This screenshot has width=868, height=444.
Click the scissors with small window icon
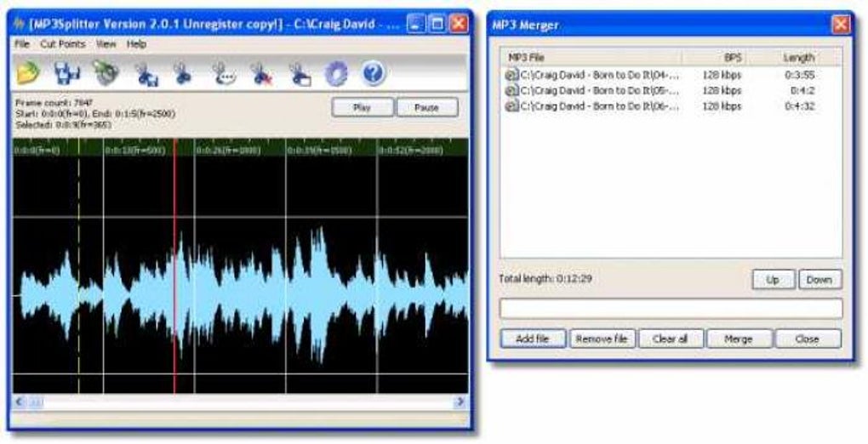pos(300,74)
